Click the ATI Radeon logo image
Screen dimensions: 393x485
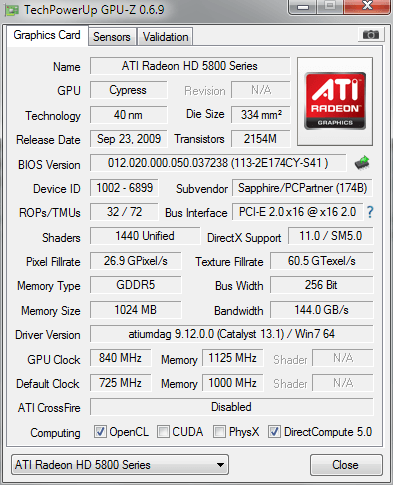[x=335, y=101]
